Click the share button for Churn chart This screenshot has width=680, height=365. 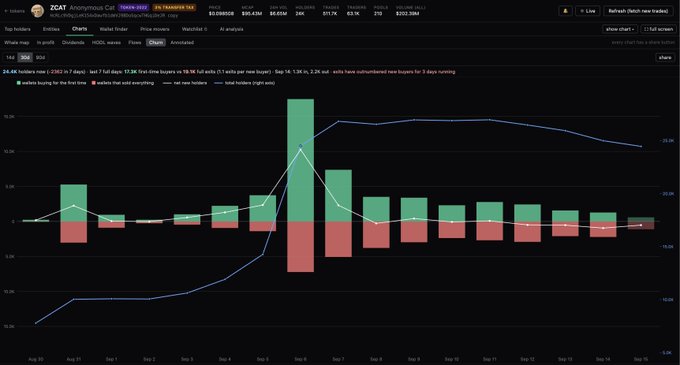pyautogui.click(x=665, y=57)
